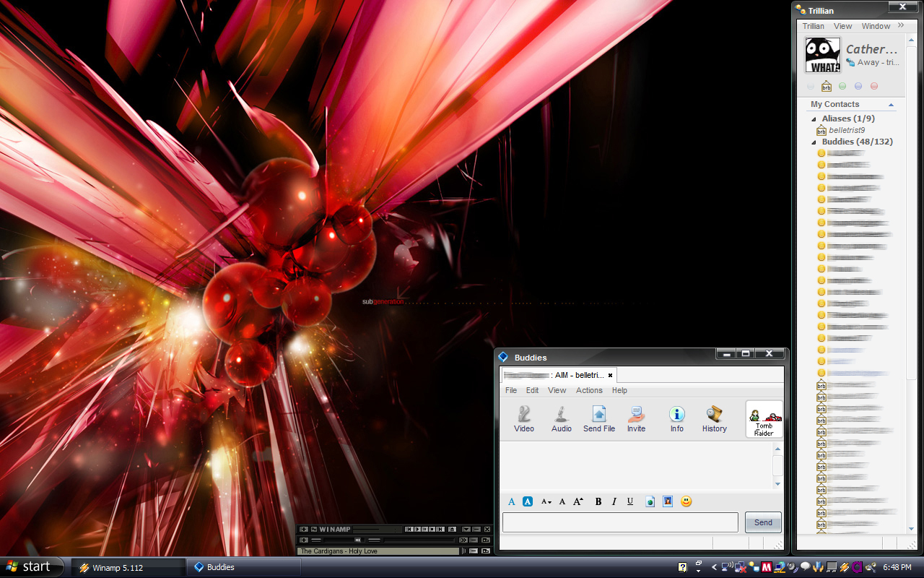Click the Tomb Raider buddy icon
This screenshot has width=924, height=578.
pyautogui.click(x=764, y=420)
